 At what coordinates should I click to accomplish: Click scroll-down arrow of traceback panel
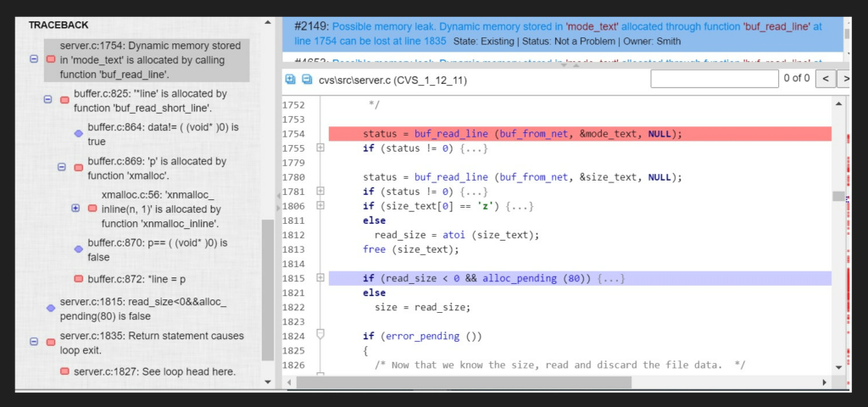click(x=268, y=382)
